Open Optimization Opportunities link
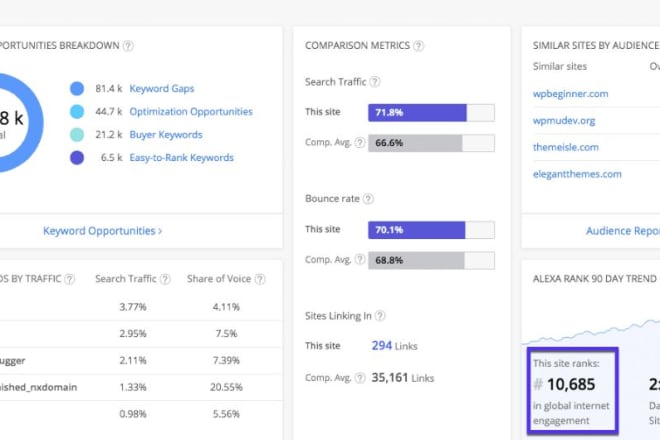The height and width of the screenshot is (440, 660). 191,112
